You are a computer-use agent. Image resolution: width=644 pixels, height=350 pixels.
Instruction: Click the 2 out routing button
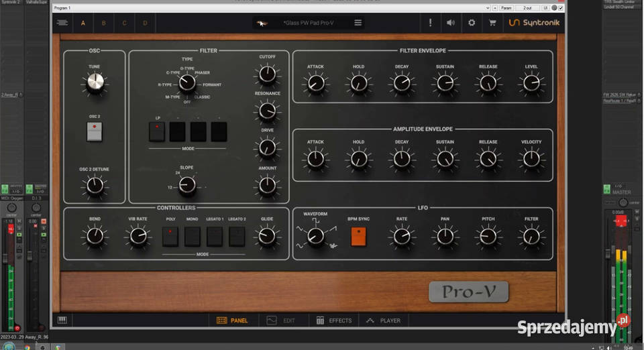tap(527, 8)
